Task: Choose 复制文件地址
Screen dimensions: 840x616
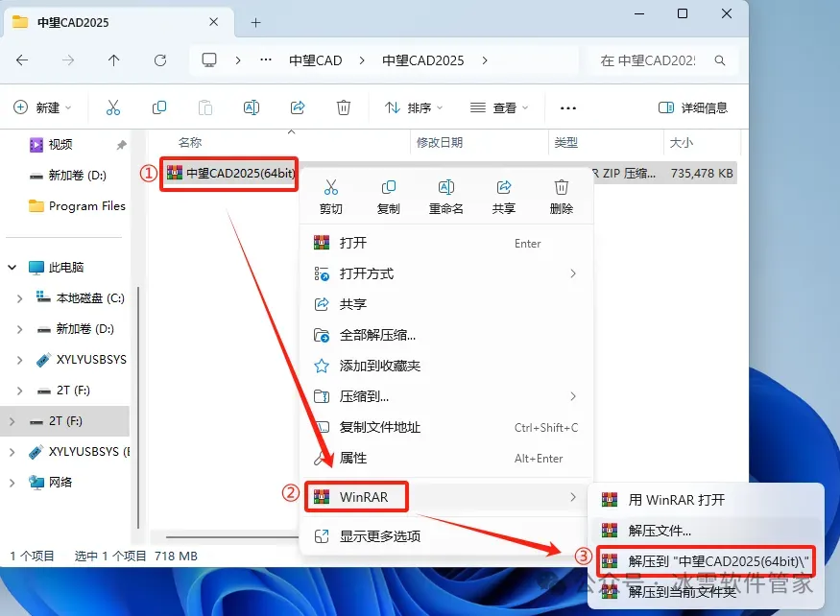Action: [x=445, y=427]
